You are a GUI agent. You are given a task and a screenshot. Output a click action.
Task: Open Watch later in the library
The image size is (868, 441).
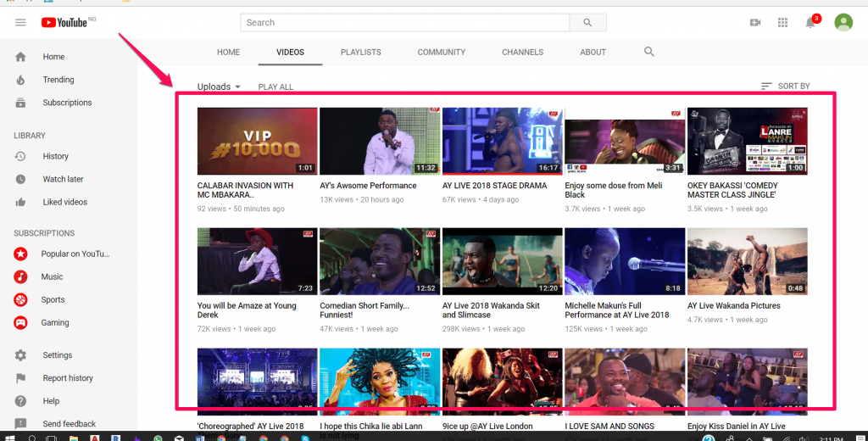point(63,179)
